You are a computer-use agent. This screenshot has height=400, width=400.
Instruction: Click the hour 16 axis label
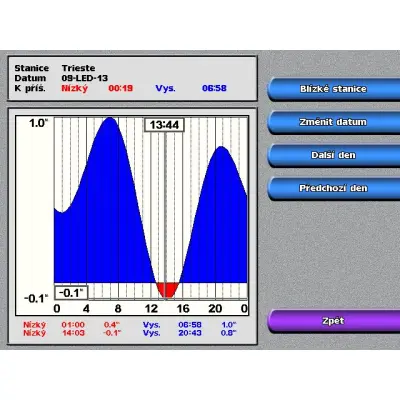point(183,309)
